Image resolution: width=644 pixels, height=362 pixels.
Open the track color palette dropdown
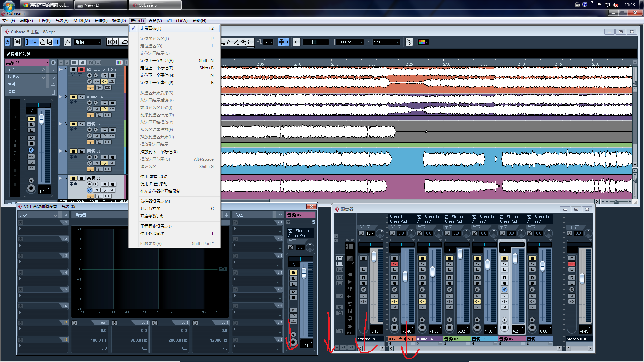(x=423, y=42)
